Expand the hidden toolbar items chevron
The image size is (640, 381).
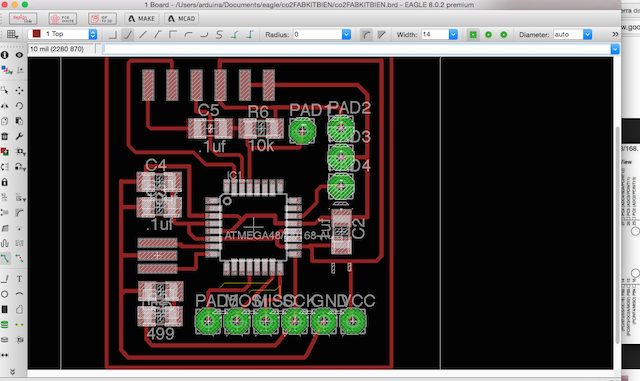tap(615, 35)
